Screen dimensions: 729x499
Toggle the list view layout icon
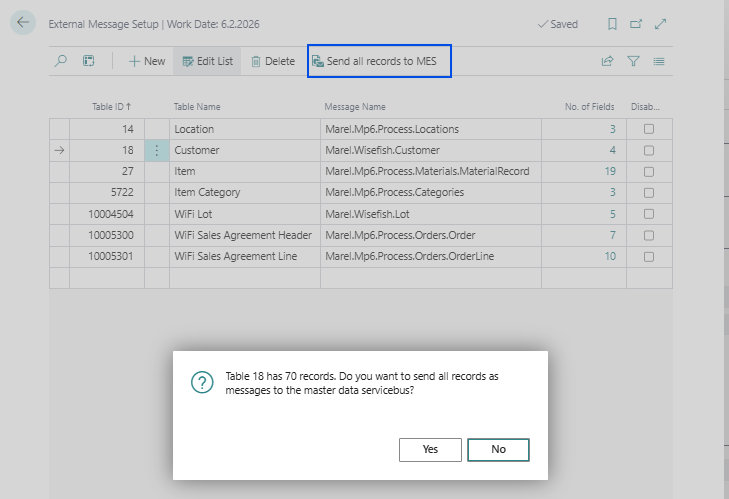pos(659,61)
